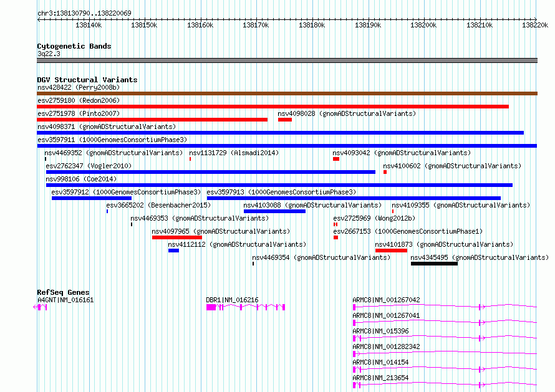Click the blue nsv4112112 variant bar
Image resolution: width=555 pixels, height=392 pixels.
[x=174, y=251]
